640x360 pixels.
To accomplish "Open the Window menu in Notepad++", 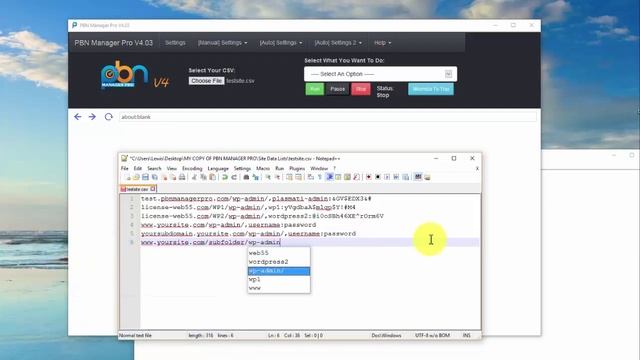I will (x=319, y=168).
